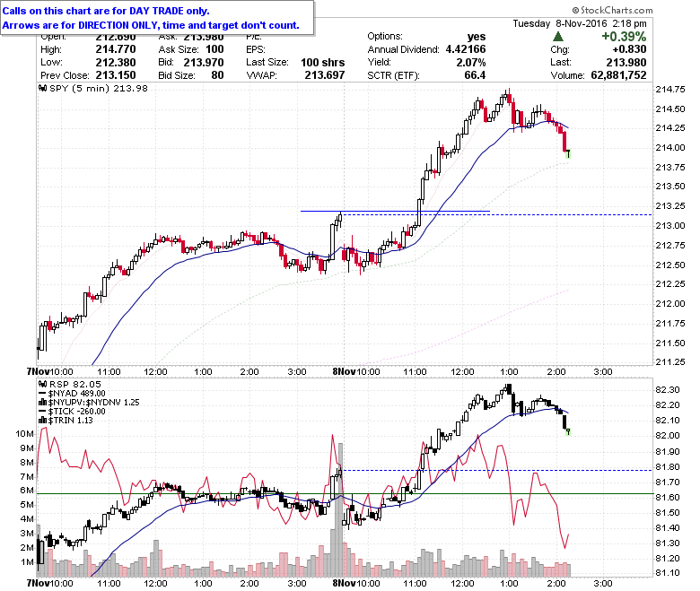The height and width of the screenshot is (591, 700).
Task: Click the '214.75' price axis label
Action: [670, 89]
